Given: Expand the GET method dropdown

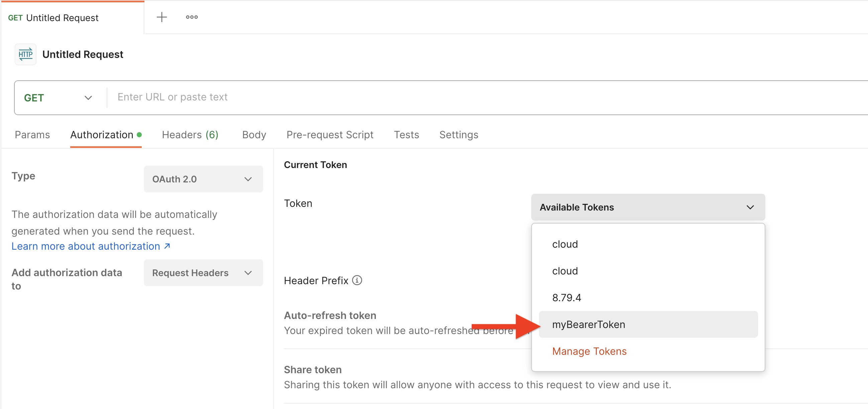Looking at the screenshot, I should 58,98.
